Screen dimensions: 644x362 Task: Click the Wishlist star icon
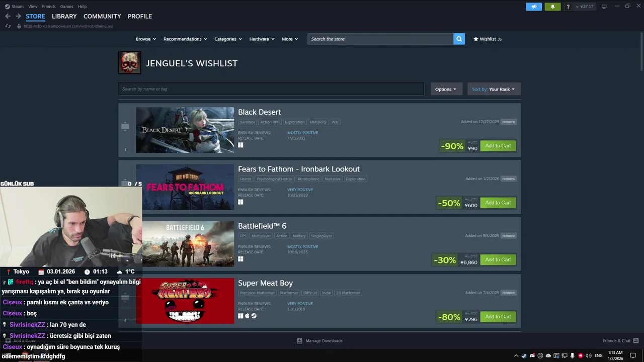coord(476,39)
